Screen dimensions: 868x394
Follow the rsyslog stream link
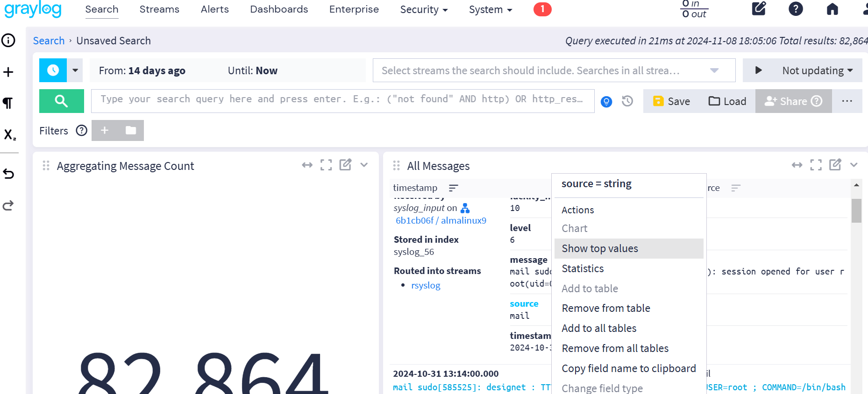pyautogui.click(x=426, y=285)
